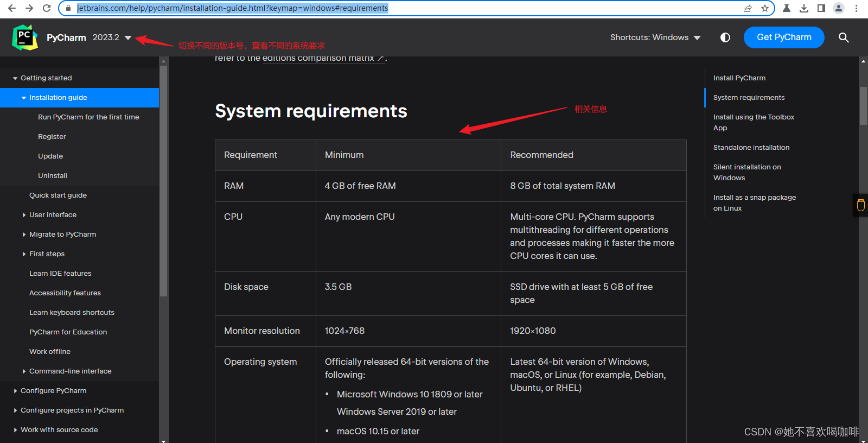Expand the User interface tree item
Screen dimensions: 868x443
(x=24, y=215)
